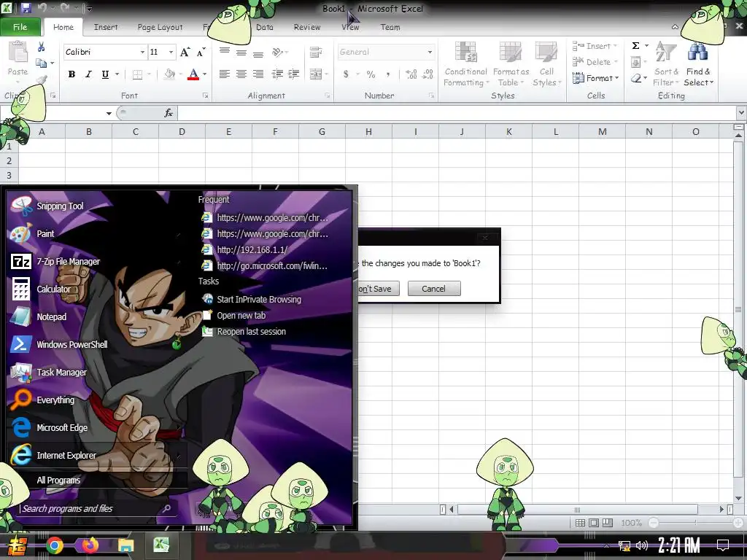Increase font size with Grow Font
This screenshot has height=560, width=747.
pyautogui.click(x=185, y=52)
